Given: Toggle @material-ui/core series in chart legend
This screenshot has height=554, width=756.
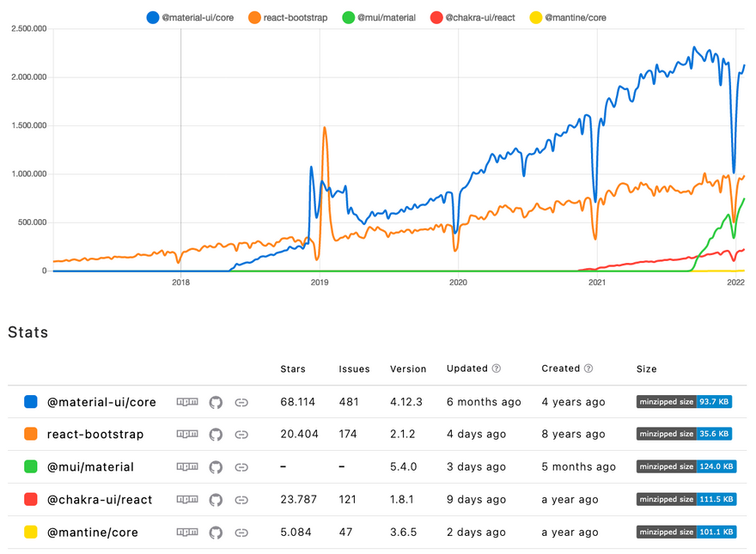Looking at the screenshot, I should coord(194,16).
